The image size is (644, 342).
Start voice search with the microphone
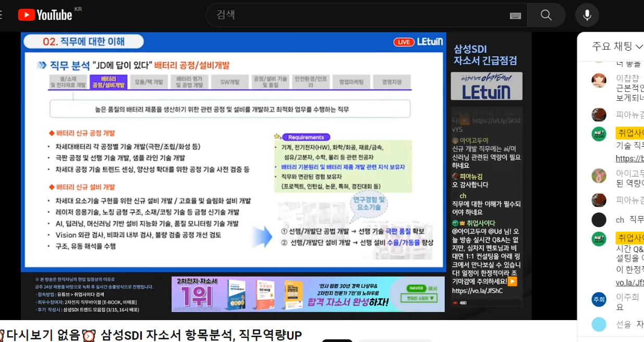(x=587, y=15)
